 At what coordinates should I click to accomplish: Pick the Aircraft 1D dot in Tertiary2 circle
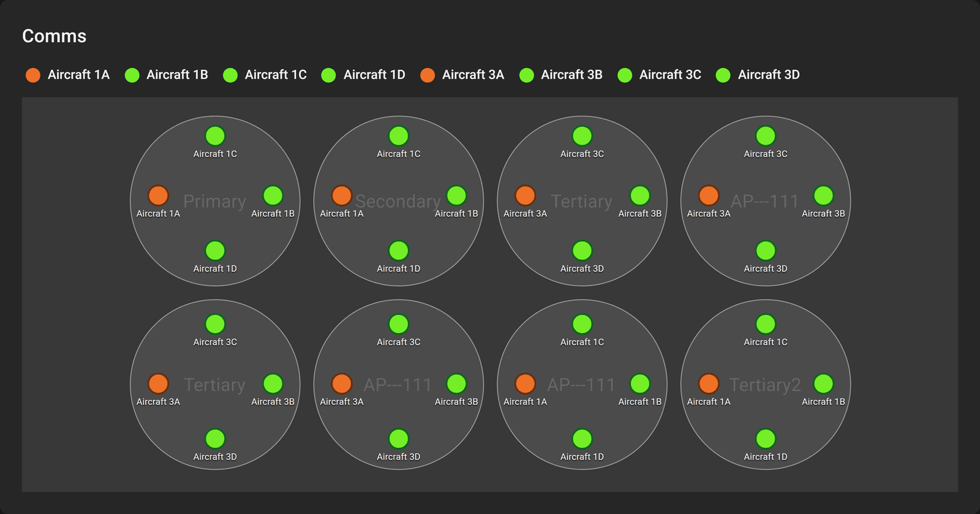tap(766, 439)
